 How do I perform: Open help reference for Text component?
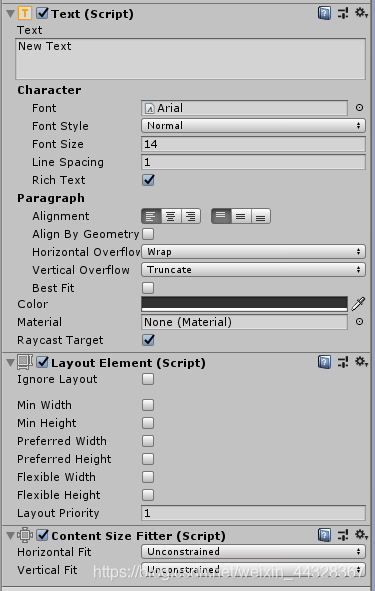click(324, 14)
